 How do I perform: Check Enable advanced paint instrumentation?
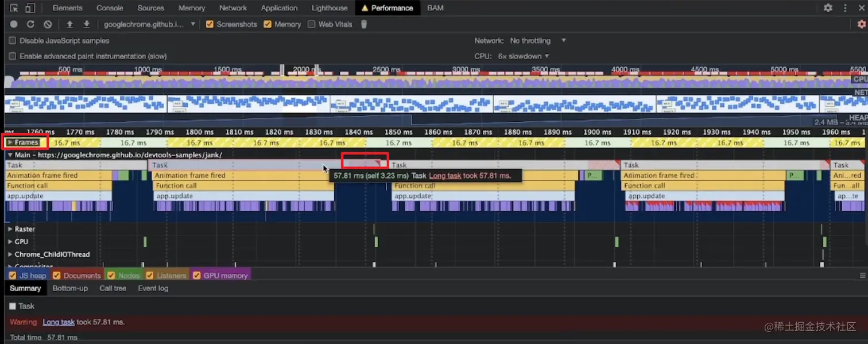[12, 56]
